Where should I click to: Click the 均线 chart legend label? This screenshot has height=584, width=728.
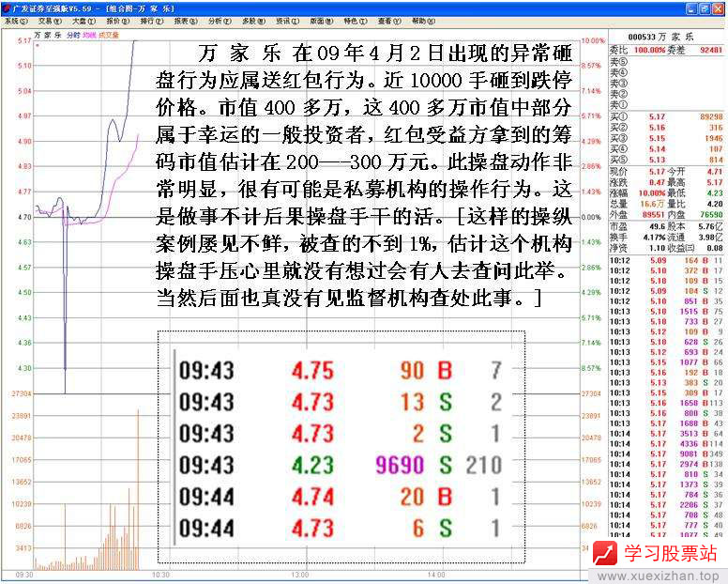(x=89, y=36)
